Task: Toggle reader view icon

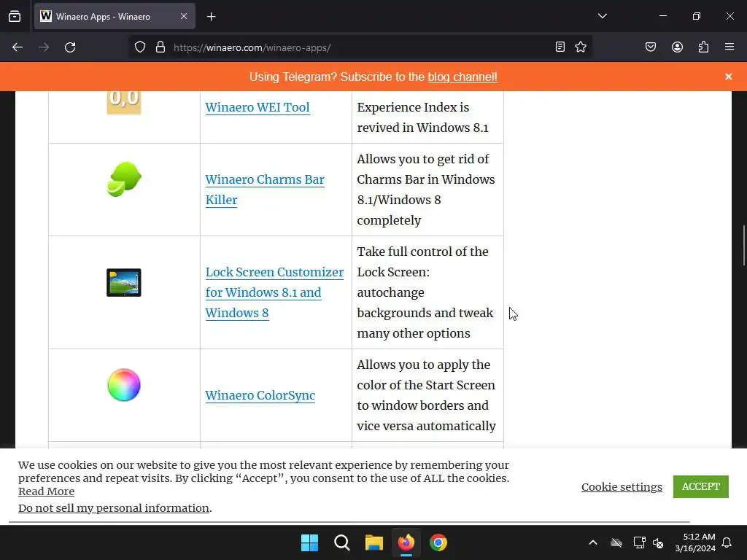Action: [560, 47]
